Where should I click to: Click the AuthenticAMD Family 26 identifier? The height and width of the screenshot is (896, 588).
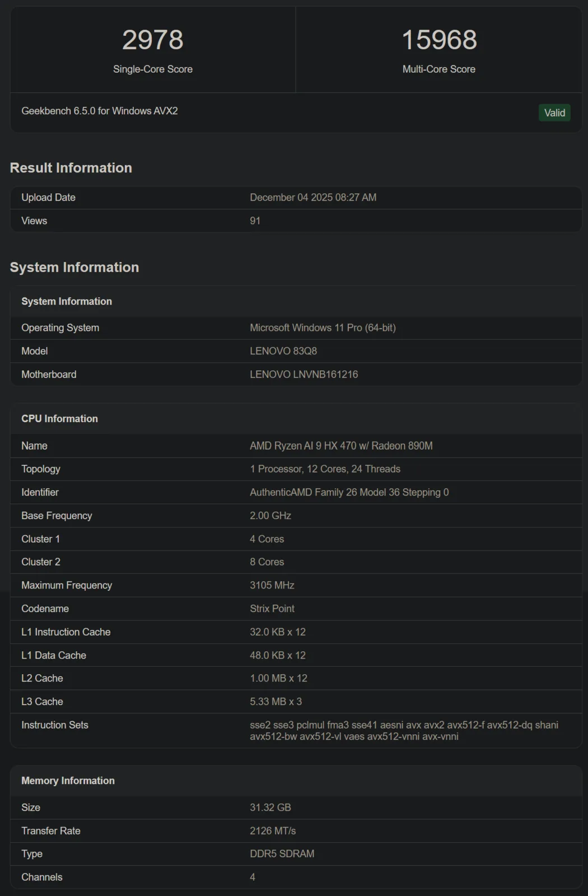pyautogui.click(x=349, y=492)
